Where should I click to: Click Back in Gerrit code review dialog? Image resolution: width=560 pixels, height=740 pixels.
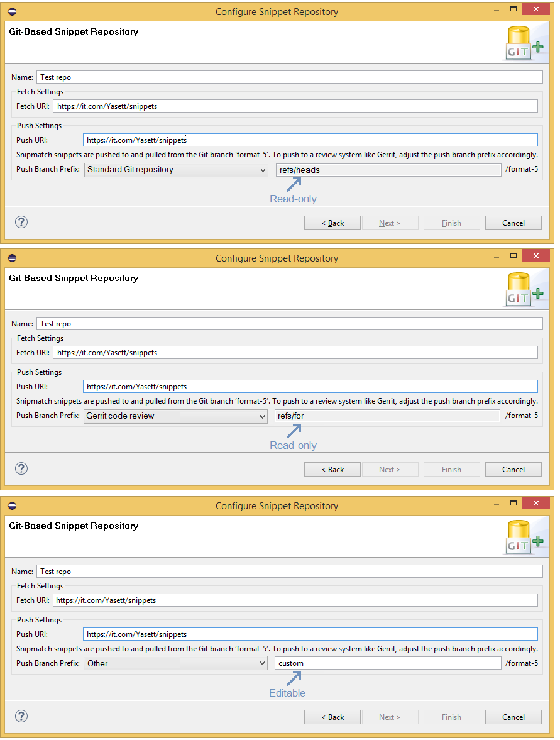pyautogui.click(x=332, y=469)
